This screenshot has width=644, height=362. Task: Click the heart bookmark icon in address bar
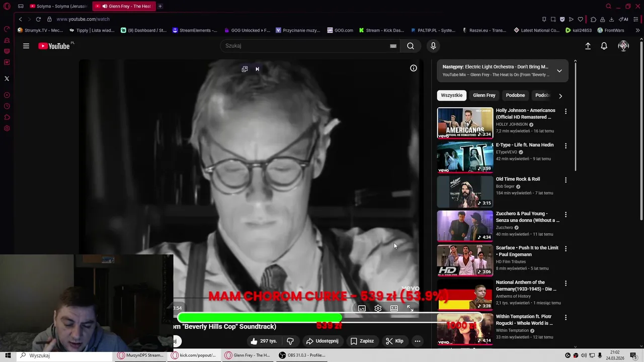click(580, 19)
